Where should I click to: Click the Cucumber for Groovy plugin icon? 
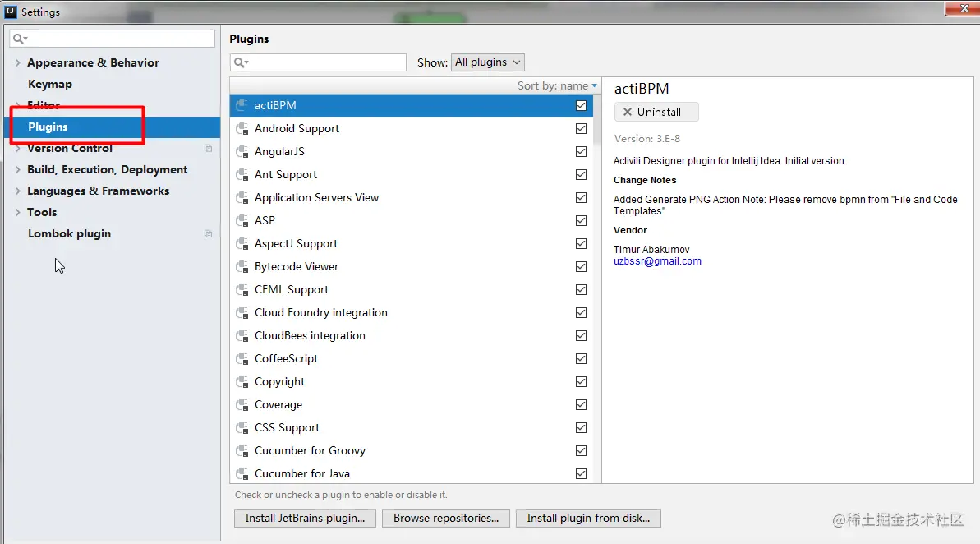pyautogui.click(x=242, y=451)
